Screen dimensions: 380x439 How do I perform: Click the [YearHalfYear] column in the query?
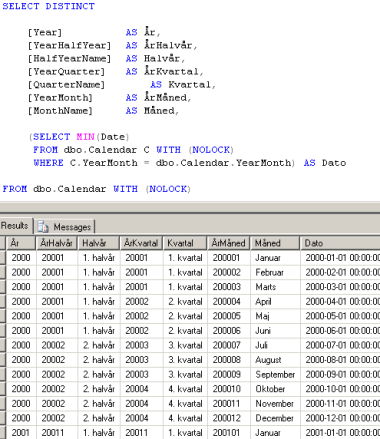[x=69, y=46]
